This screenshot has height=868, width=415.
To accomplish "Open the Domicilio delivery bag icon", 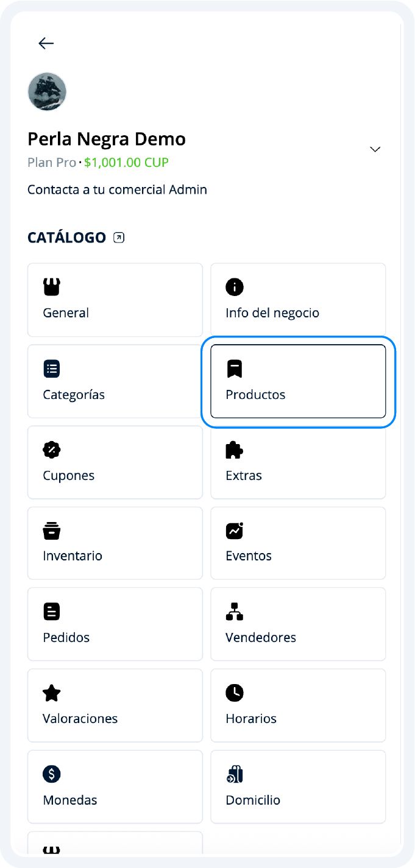I will (x=234, y=774).
